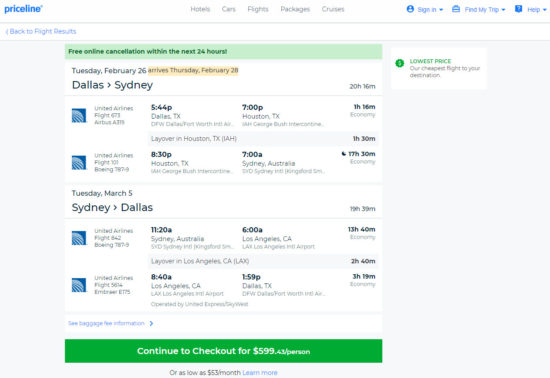Open See baggage fee information link
The height and width of the screenshot is (378, 550).
[x=110, y=323]
